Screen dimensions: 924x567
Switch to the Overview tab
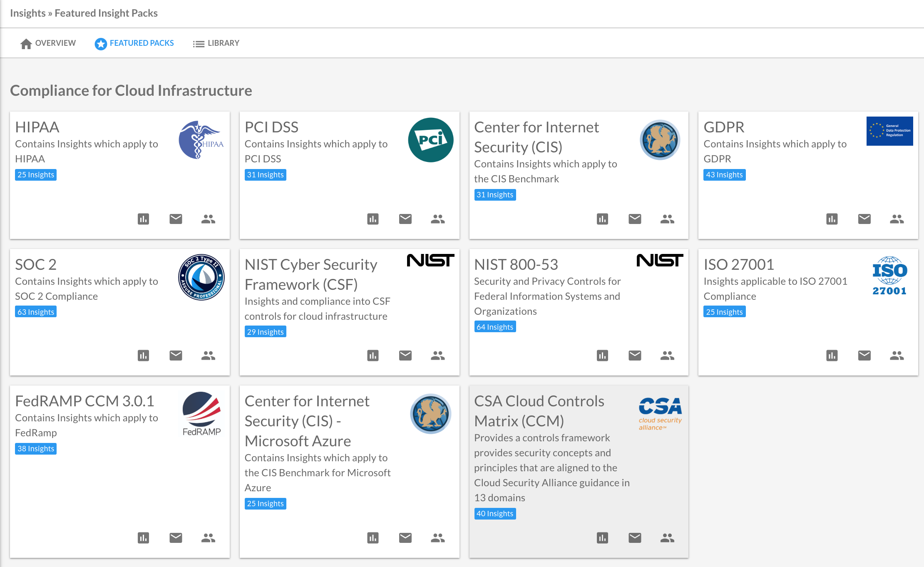[48, 43]
